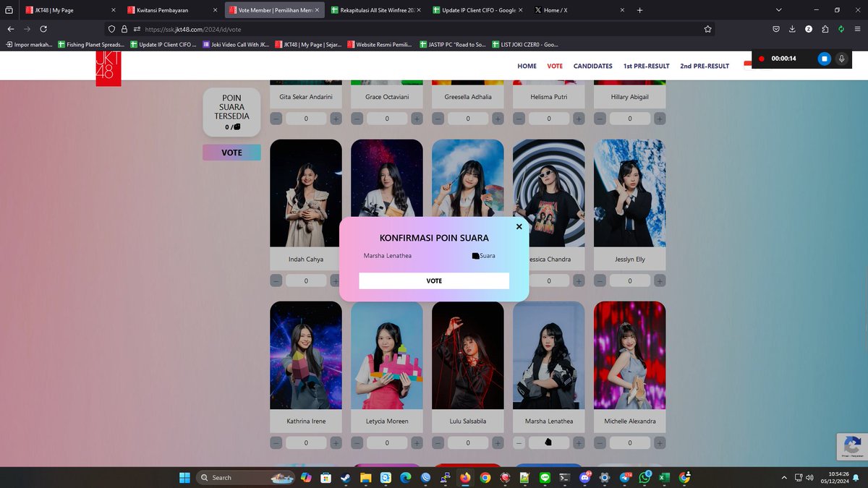Screen dimensions: 868x488
Task: Open Google Chrome from the taskbar
Action: point(485,478)
